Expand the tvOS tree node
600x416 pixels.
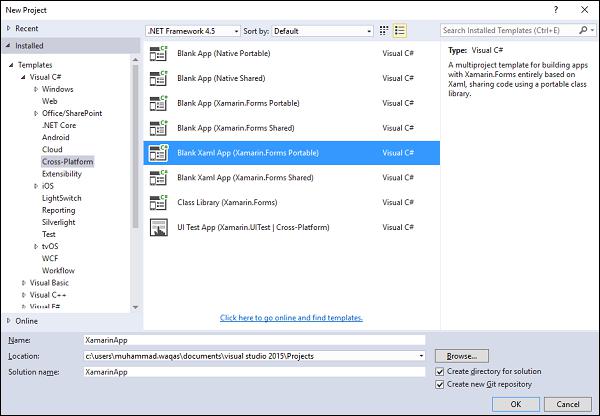pyautogui.click(x=36, y=246)
